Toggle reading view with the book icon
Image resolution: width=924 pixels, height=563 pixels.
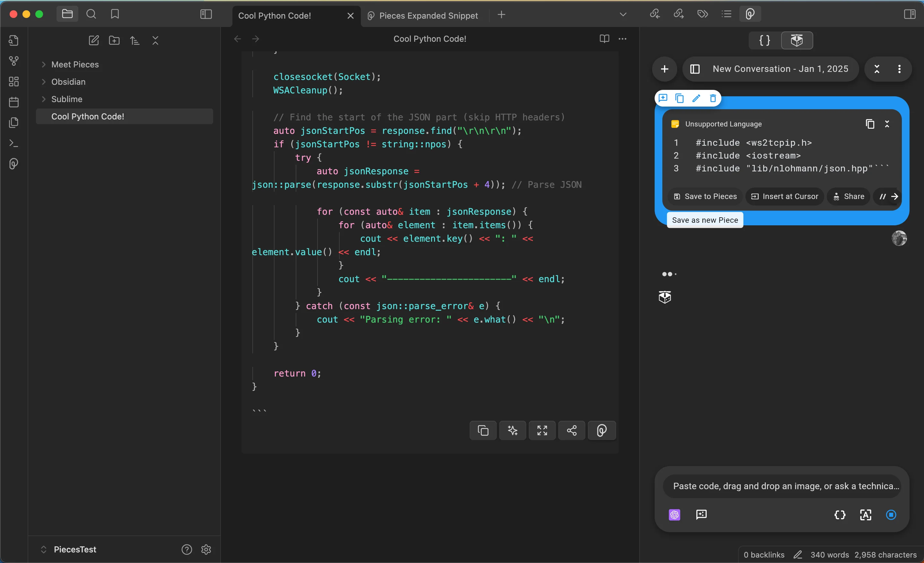click(604, 39)
